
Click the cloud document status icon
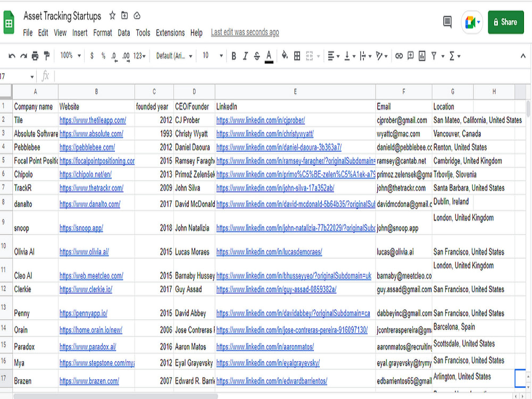pyautogui.click(x=137, y=15)
